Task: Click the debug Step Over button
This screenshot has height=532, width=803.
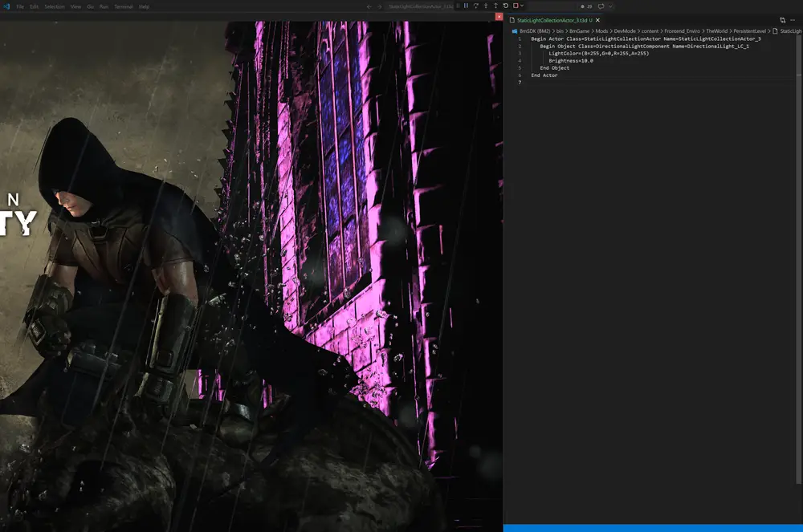Action: pos(475,6)
